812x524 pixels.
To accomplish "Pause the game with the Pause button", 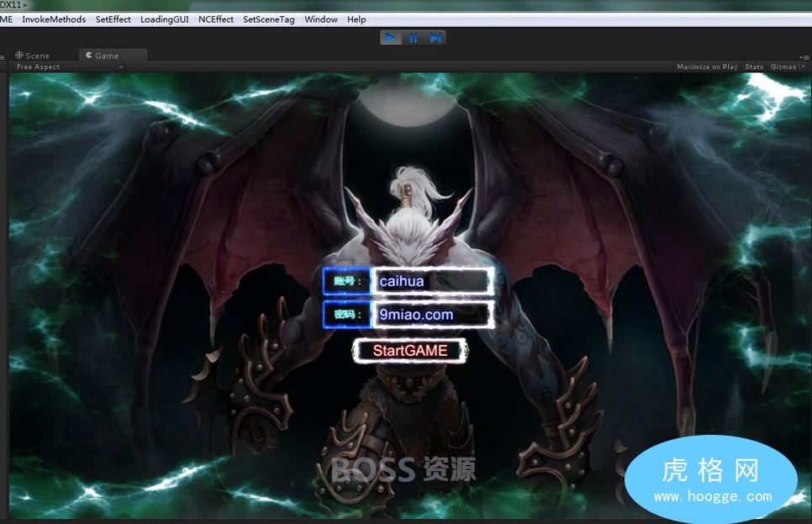I will [x=414, y=38].
